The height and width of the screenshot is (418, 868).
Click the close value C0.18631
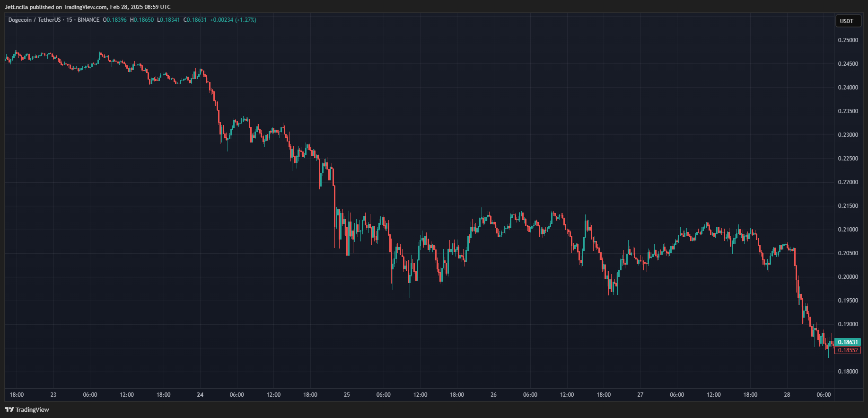(195, 20)
